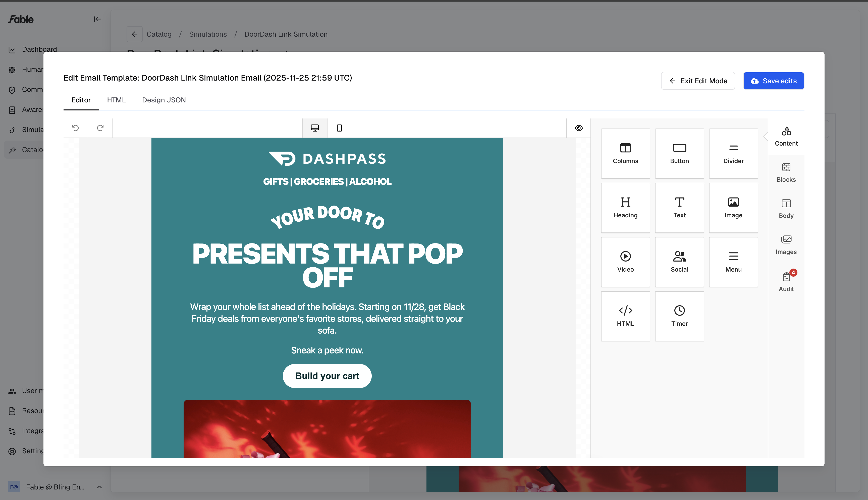
Task: Collapse the Fable sidebar
Action: coord(97,19)
